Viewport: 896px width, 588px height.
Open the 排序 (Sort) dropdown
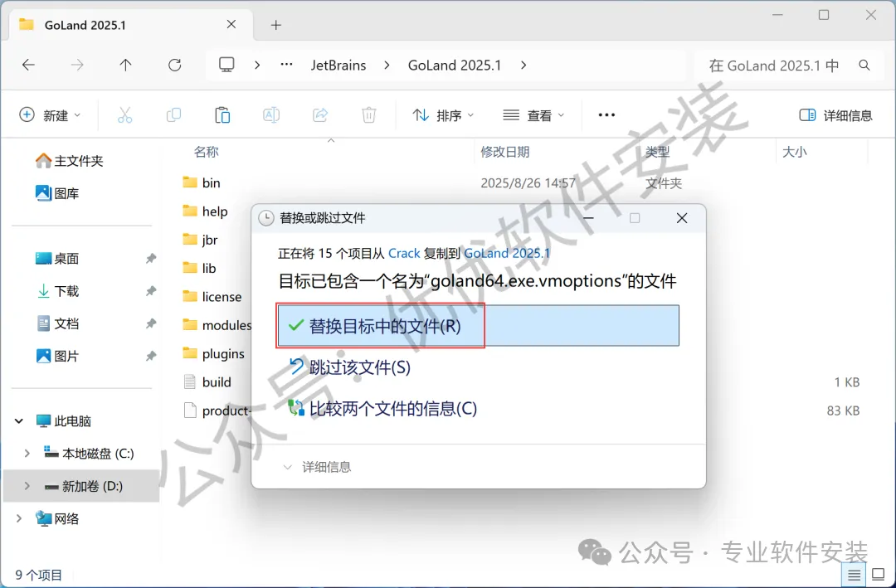pyautogui.click(x=443, y=115)
